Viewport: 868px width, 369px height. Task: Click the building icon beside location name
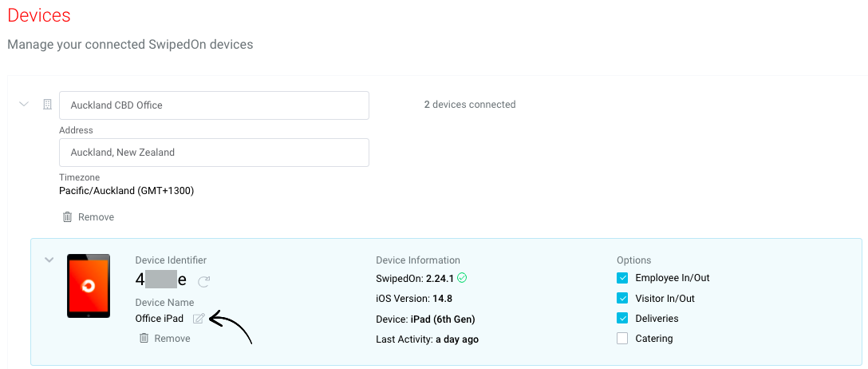click(48, 104)
